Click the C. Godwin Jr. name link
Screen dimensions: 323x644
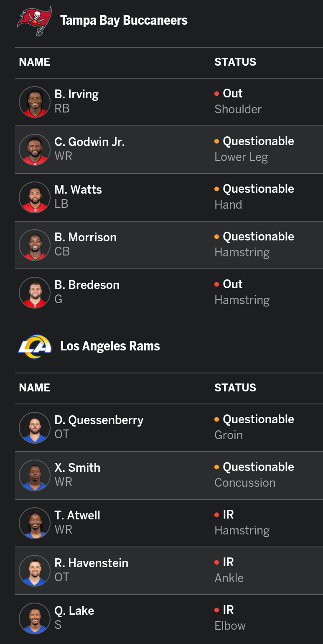89,142
